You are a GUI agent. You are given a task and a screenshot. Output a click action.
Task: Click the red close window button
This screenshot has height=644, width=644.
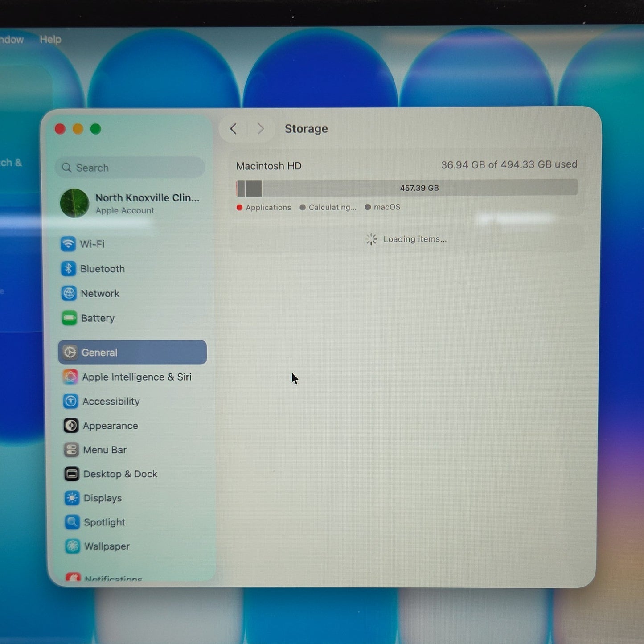[60, 129]
